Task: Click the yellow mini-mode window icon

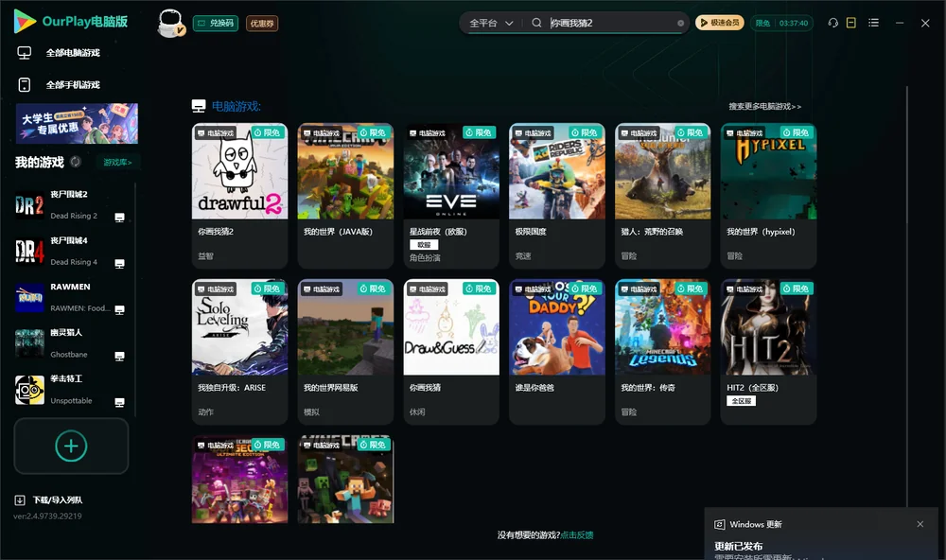Action: point(851,23)
